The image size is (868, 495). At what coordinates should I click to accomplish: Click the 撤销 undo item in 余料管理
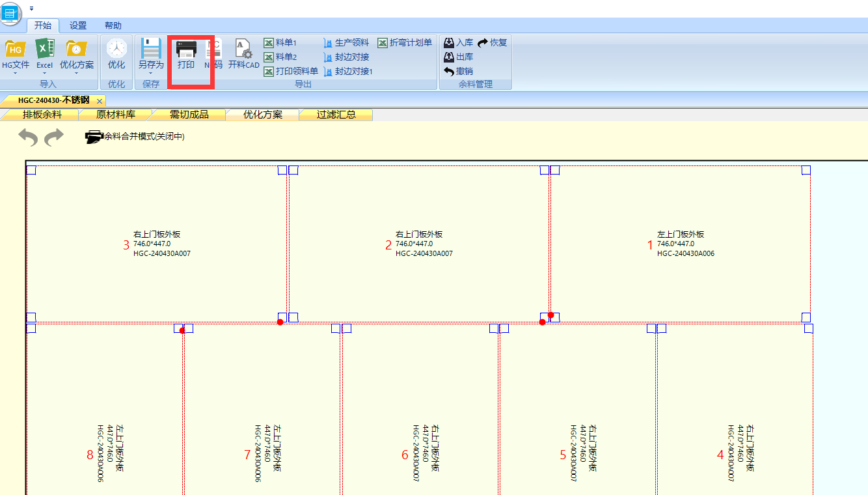tap(458, 71)
